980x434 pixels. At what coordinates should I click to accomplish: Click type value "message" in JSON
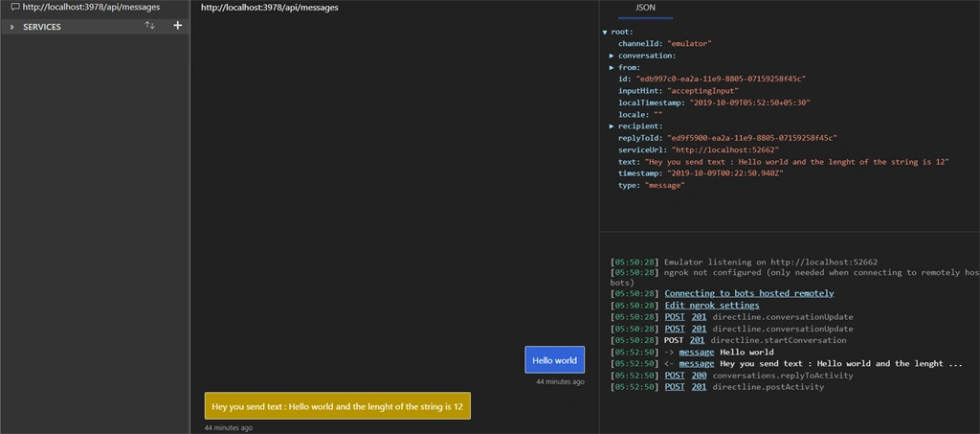coord(665,185)
